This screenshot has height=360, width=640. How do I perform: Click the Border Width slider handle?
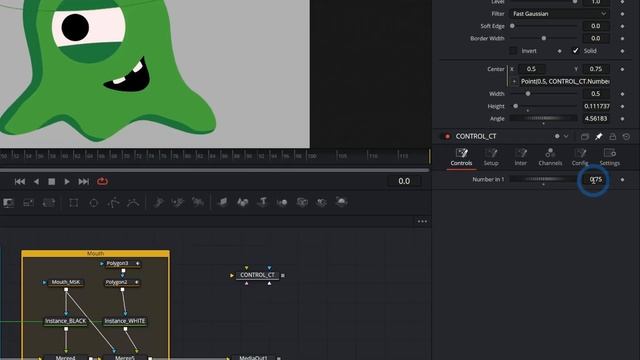coord(544,38)
